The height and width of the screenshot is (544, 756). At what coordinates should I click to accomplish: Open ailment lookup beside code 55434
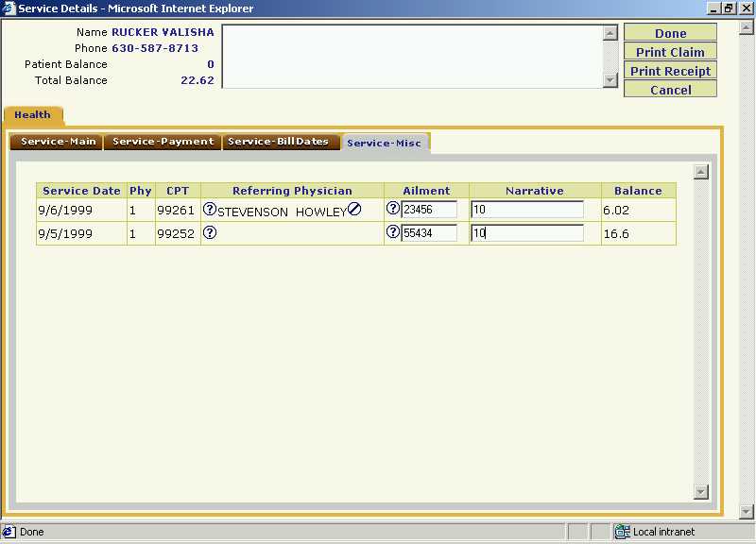point(393,231)
